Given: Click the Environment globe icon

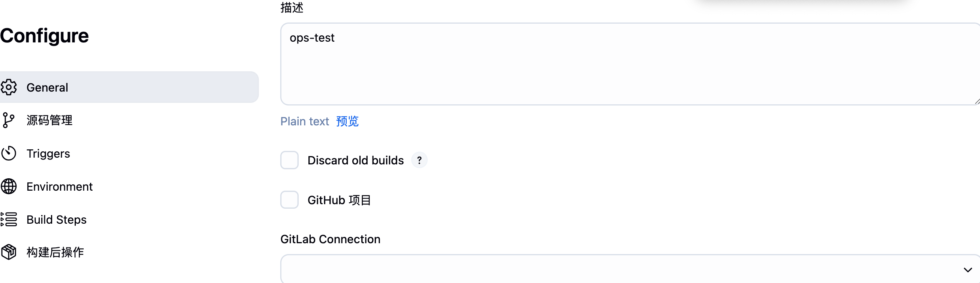Looking at the screenshot, I should coord(9,187).
